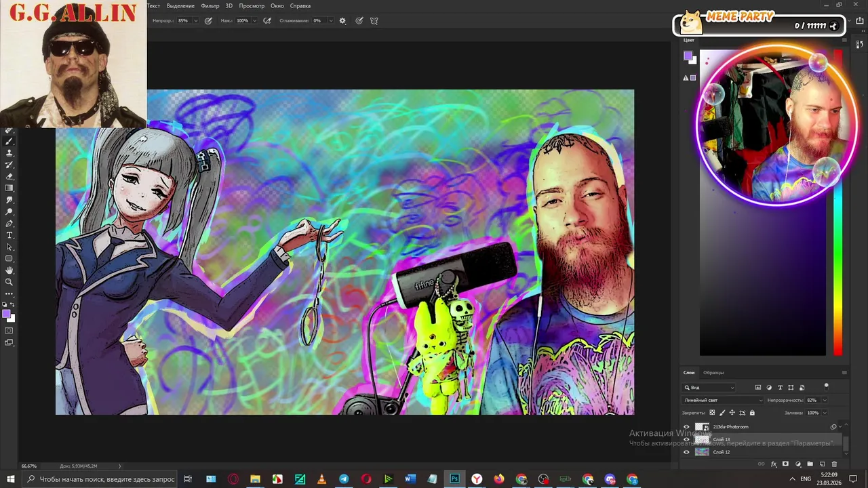Viewport: 868px width, 488px height.
Task: Toggle pressure for opacity button
Action: [208, 21]
